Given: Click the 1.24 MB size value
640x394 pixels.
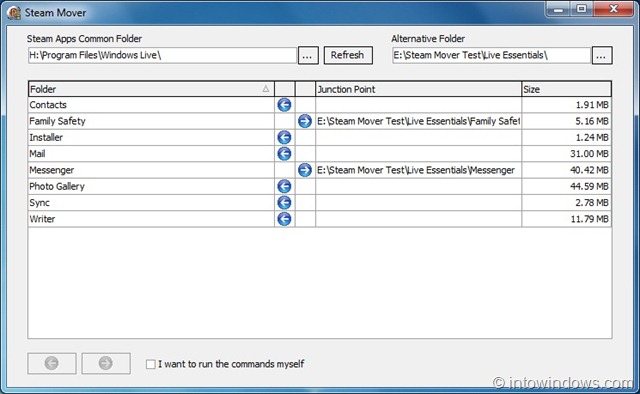Looking at the screenshot, I should pyautogui.click(x=592, y=138).
